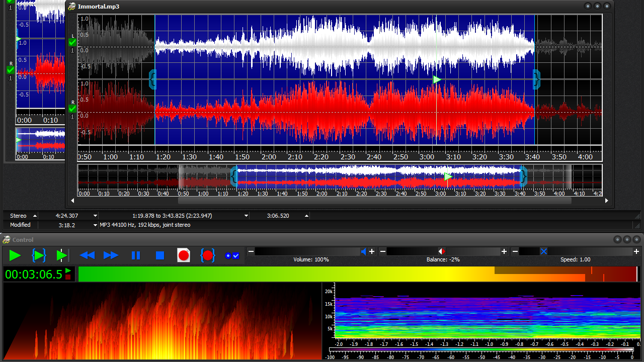The image size is (644, 362).
Task: Increase volume with the plus button
Action: [372, 251]
